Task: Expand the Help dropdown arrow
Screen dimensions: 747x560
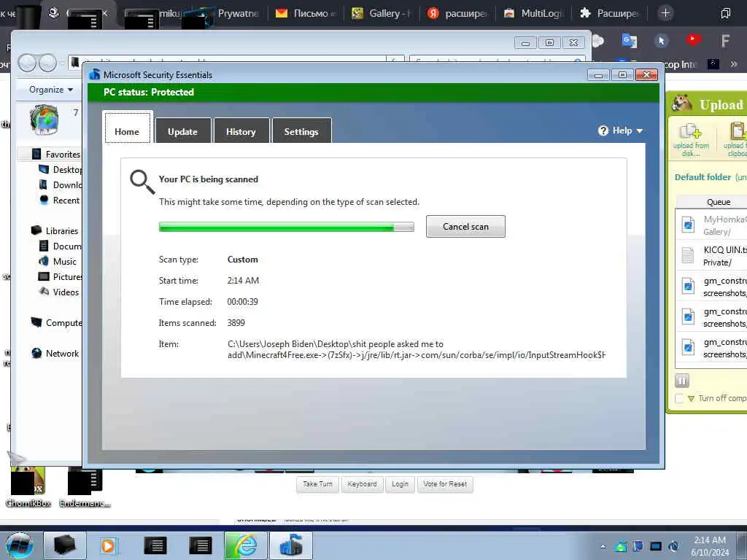Action: [639, 131]
